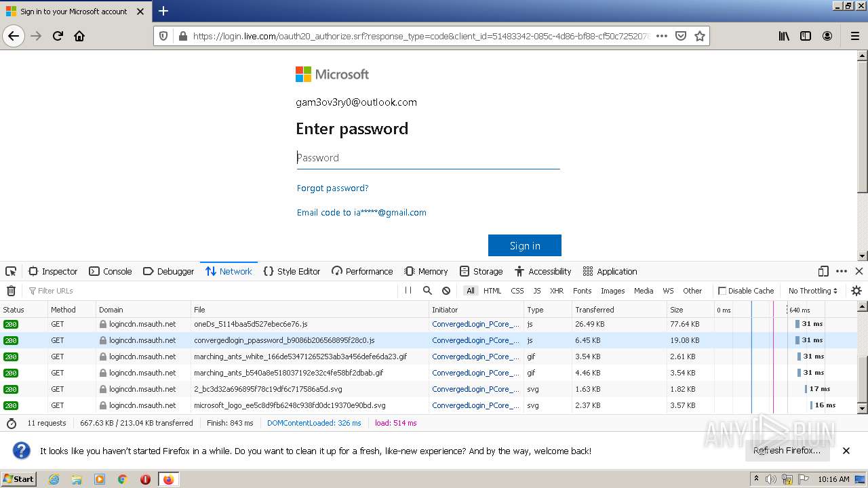The width and height of the screenshot is (868, 488).
Task: Filter requests by Images
Action: 613,291
